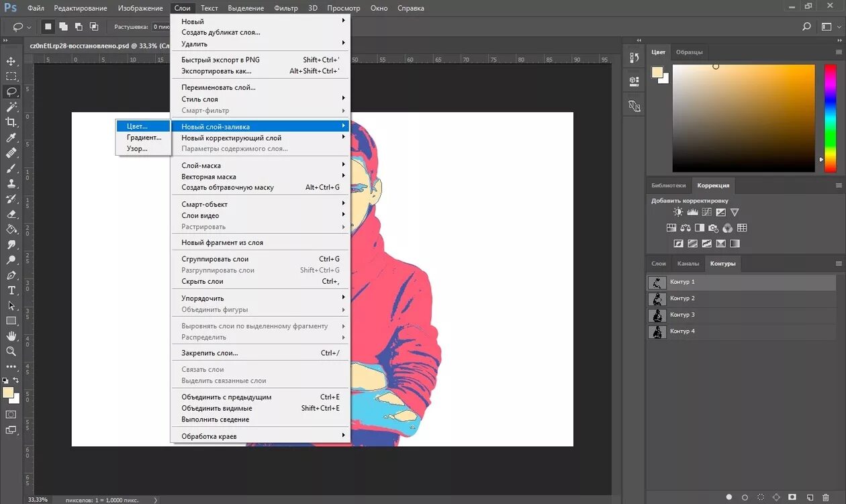Select the Hand tool
The height and width of the screenshot is (504, 846).
tap(11, 336)
